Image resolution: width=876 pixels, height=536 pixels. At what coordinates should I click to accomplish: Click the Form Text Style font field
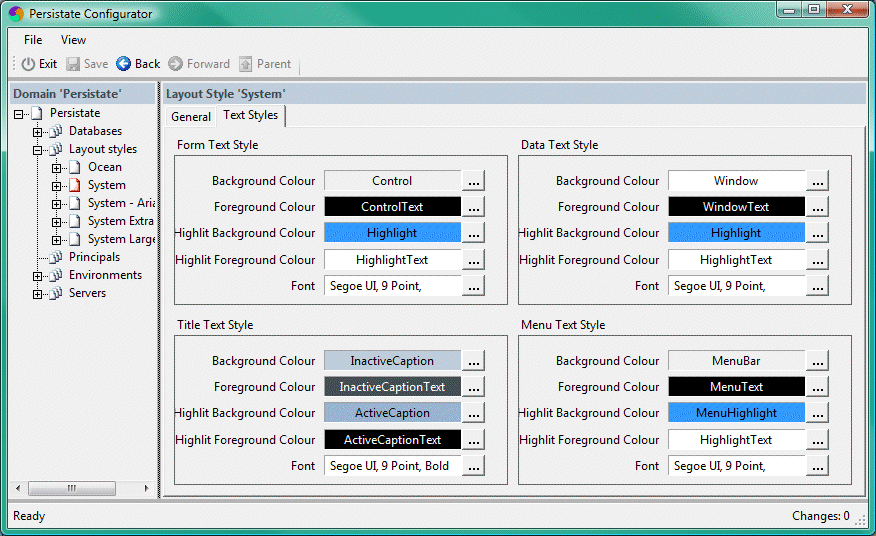393,286
